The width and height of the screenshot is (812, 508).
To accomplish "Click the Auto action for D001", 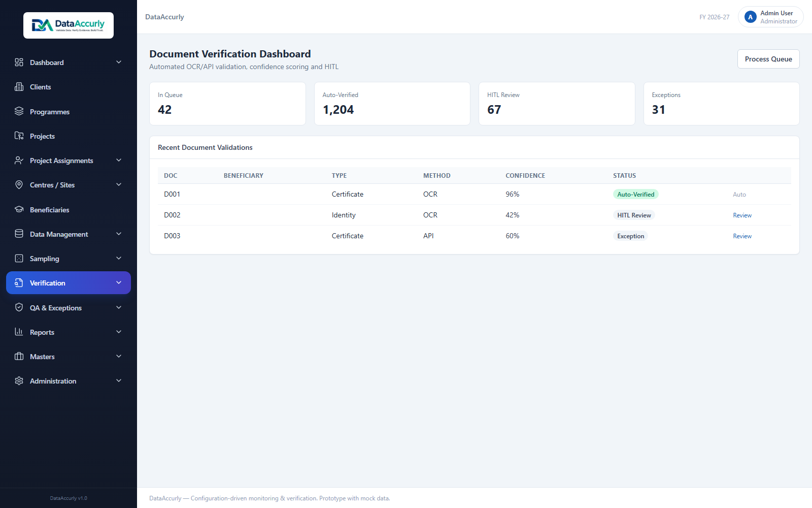I will [739, 195].
